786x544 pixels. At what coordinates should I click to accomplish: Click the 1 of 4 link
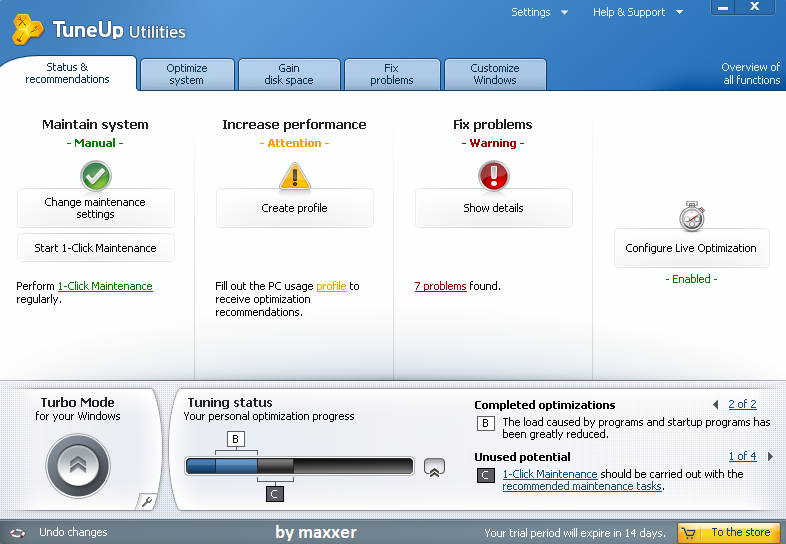click(x=742, y=456)
